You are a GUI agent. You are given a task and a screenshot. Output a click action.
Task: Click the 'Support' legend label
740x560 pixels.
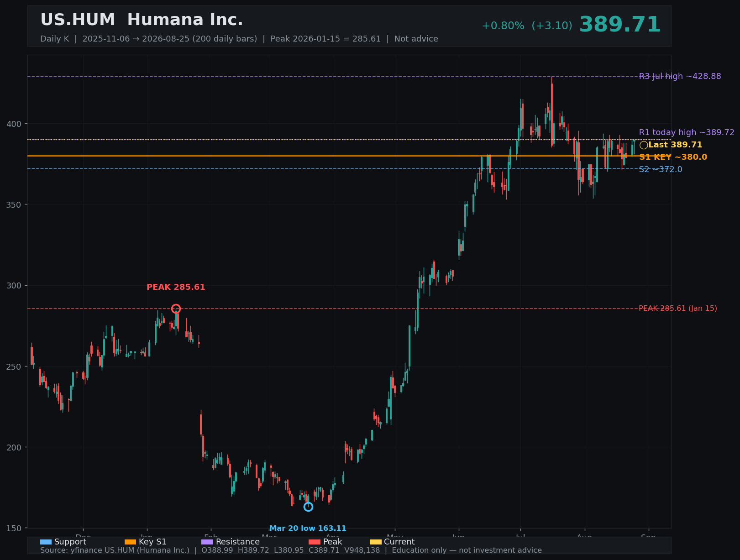pos(70,542)
